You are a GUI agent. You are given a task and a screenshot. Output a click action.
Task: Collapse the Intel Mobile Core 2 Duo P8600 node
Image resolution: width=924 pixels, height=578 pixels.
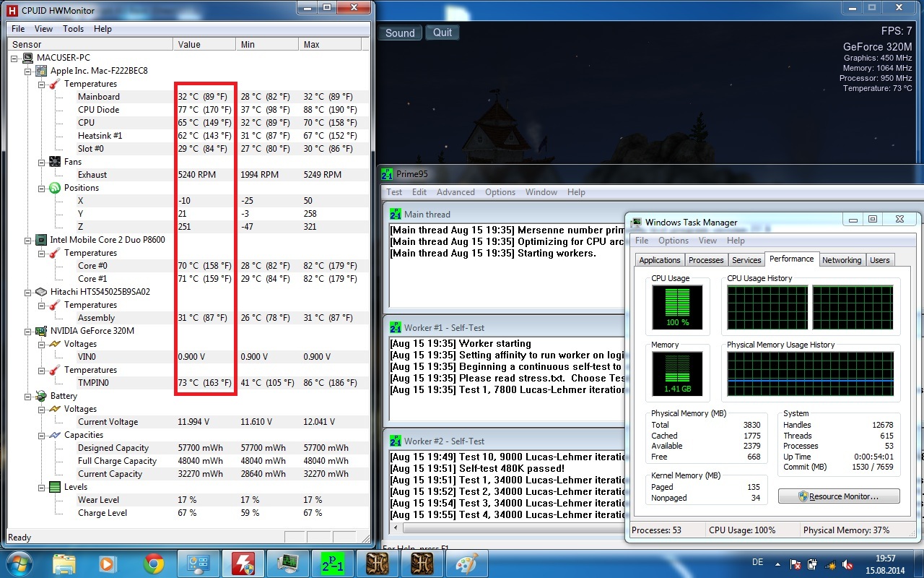[29, 240]
